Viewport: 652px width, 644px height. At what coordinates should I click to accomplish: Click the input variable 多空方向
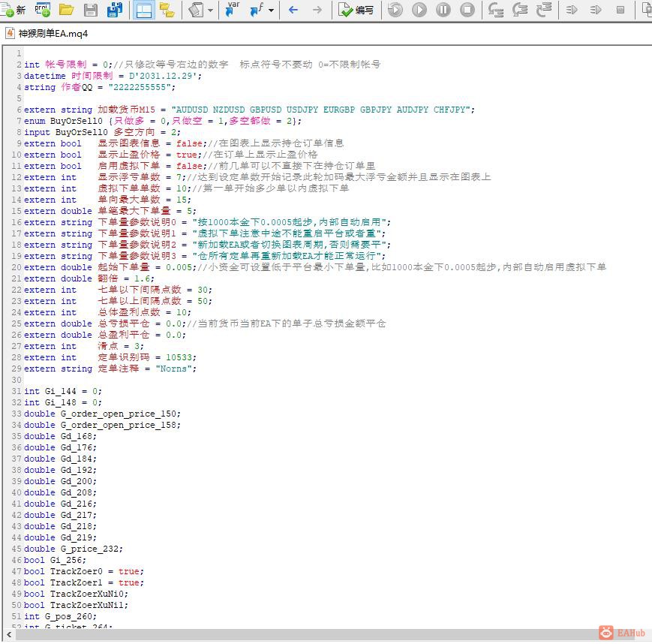click(x=134, y=132)
